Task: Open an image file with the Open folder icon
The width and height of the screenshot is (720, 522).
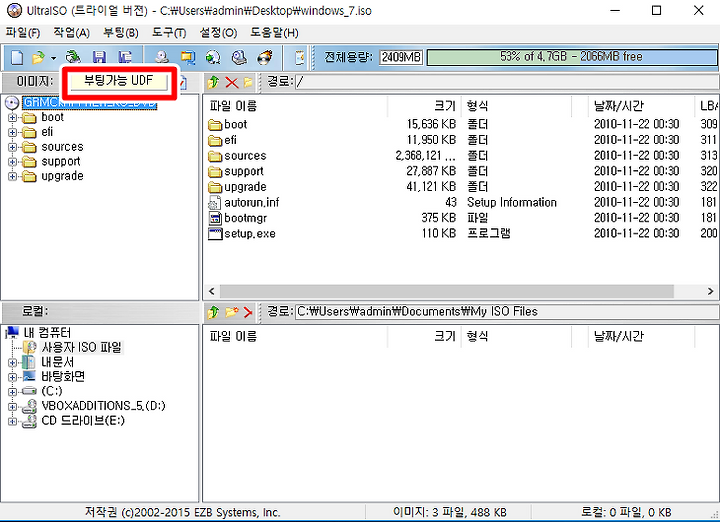Action: pyautogui.click(x=39, y=57)
